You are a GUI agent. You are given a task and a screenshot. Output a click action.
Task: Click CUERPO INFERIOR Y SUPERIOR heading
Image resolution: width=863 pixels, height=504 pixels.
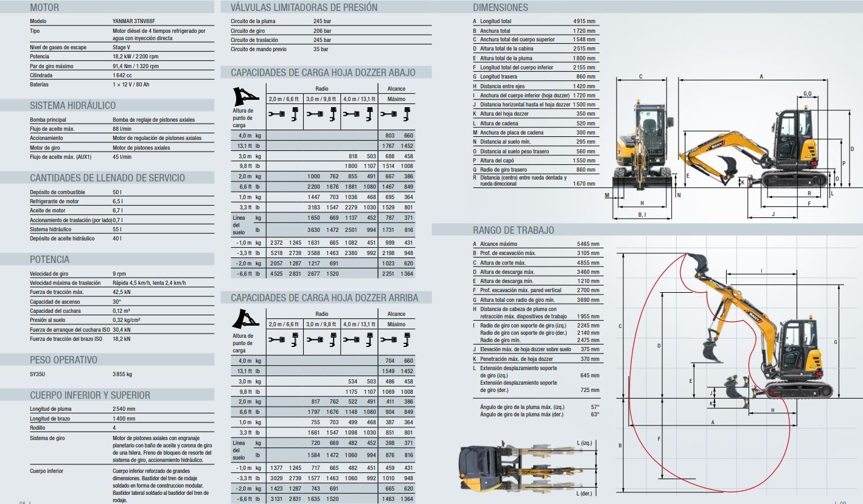tap(90, 395)
